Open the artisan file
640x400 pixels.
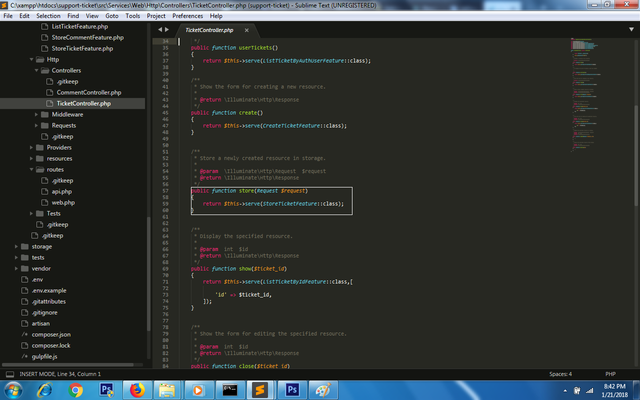(41, 324)
